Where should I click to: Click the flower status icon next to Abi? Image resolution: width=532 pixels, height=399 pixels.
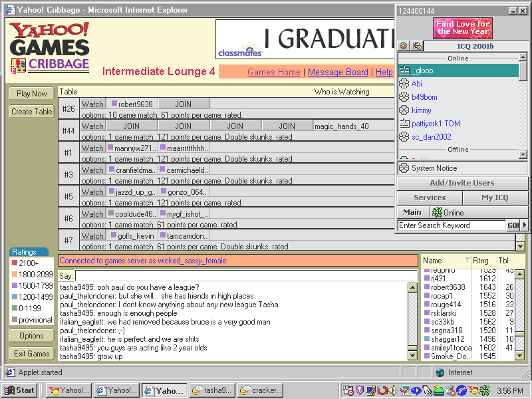[x=404, y=84]
